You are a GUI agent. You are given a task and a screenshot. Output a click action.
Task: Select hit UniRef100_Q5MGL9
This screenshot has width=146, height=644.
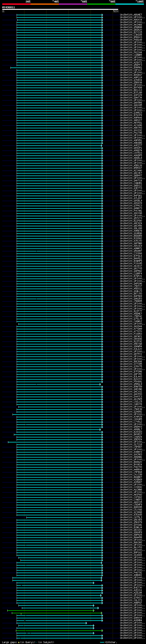click(x=131, y=384)
